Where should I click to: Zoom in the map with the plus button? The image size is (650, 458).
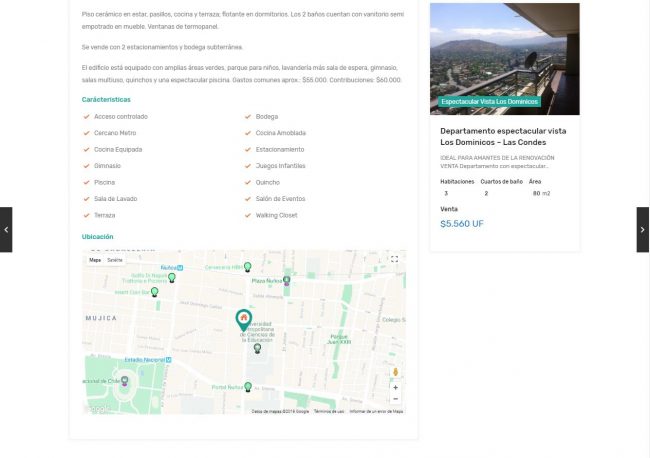(x=395, y=387)
